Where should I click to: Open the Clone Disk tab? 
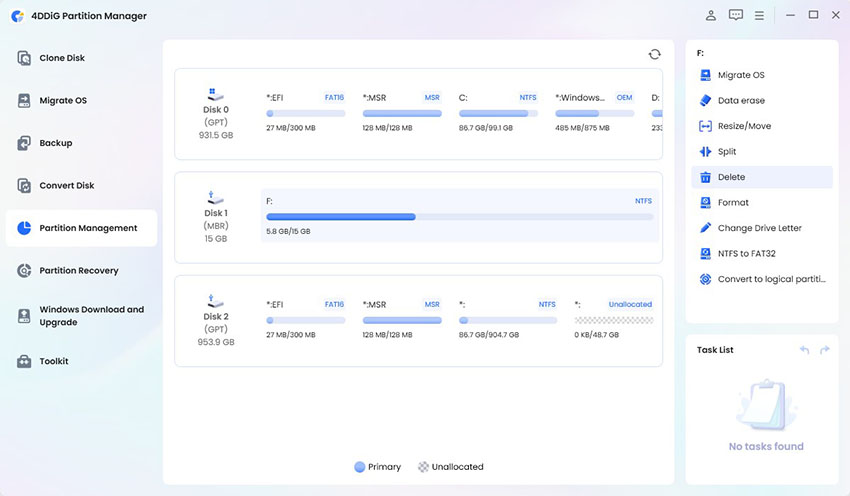pos(62,58)
